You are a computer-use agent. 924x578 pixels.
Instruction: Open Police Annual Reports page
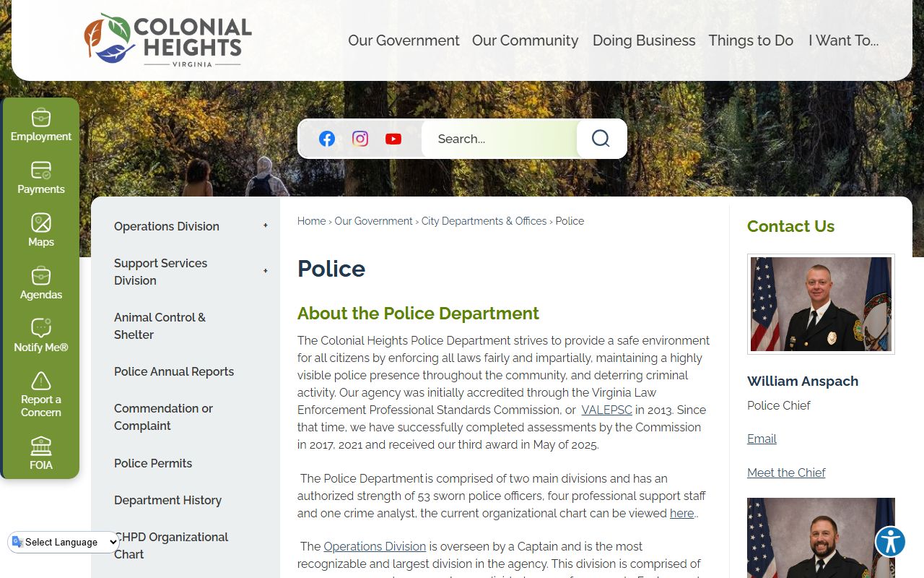click(174, 371)
